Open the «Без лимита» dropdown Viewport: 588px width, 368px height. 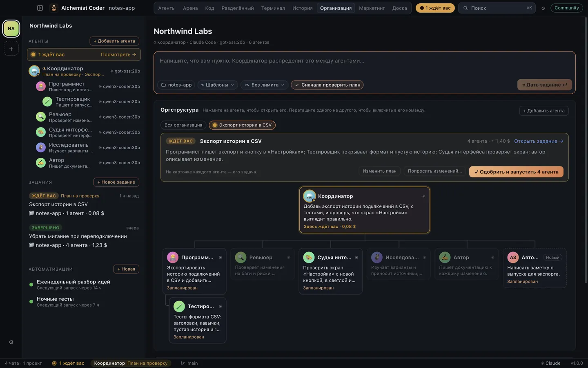(x=265, y=85)
